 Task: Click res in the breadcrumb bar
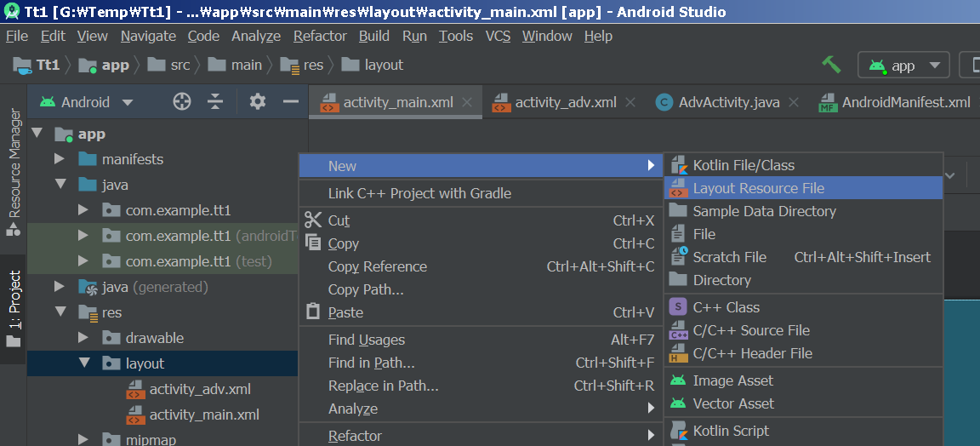pos(302,65)
